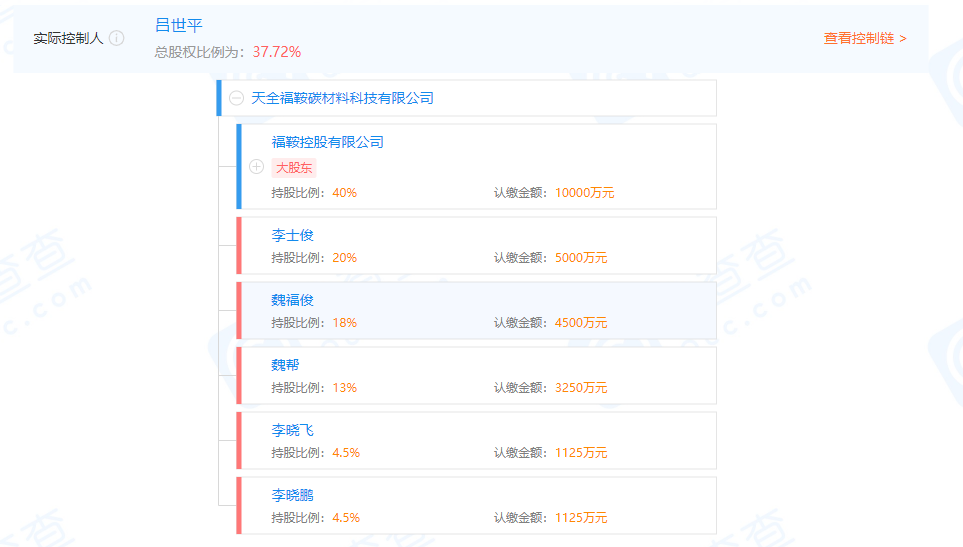
Task: Click the 3250万元 amount for 魏帮
Action: pyautogui.click(x=580, y=388)
